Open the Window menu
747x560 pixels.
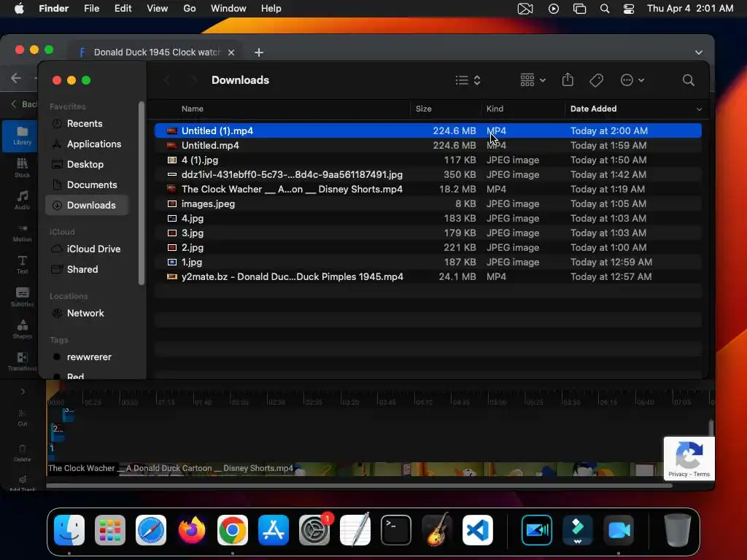[228, 9]
